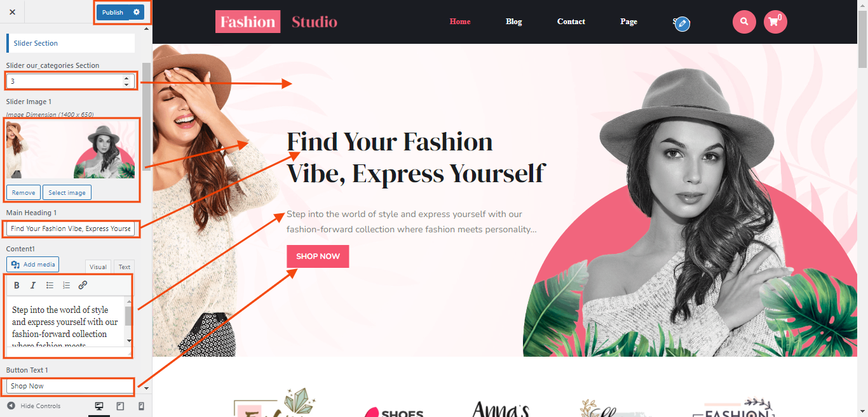Screen dimensions: 868x417
Task: Increase the slider count stepper
Action: pos(126,78)
